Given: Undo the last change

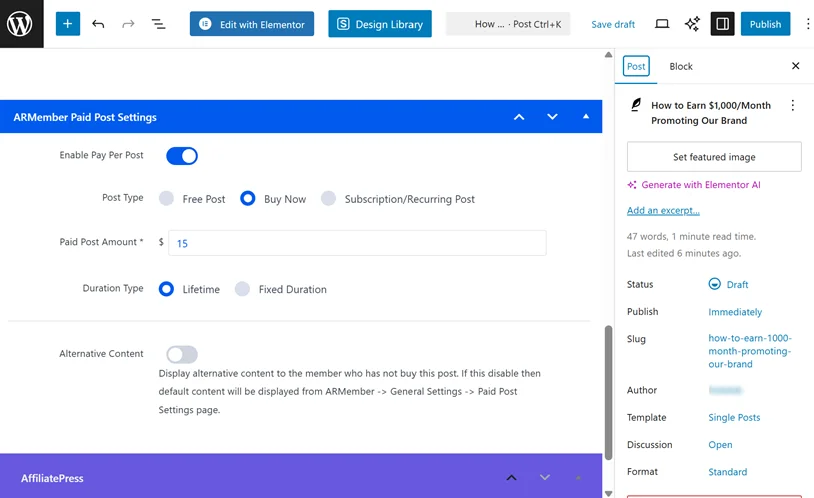Looking at the screenshot, I should click(98, 24).
